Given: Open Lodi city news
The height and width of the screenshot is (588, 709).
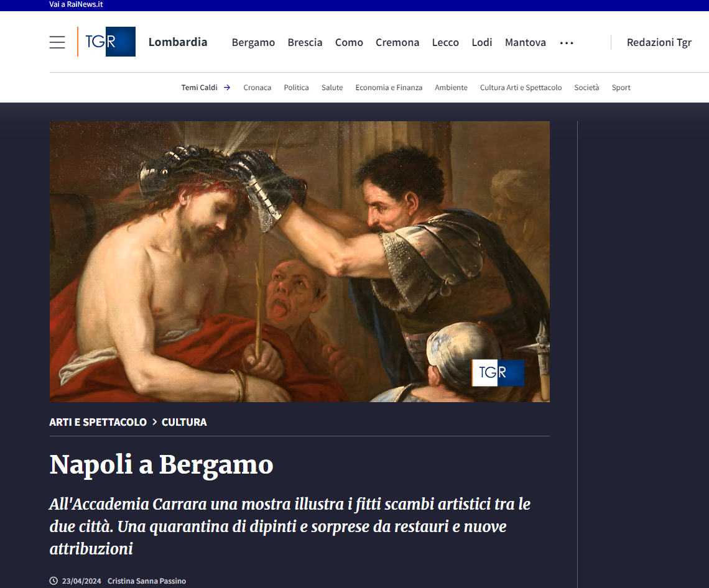Looking at the screenshot, I should click(481, 42).
